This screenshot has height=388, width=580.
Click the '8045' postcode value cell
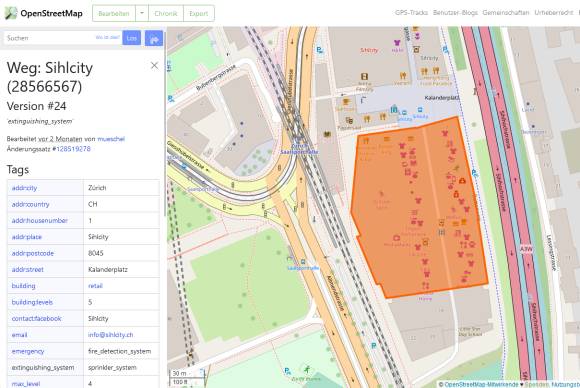pos(122,253)
